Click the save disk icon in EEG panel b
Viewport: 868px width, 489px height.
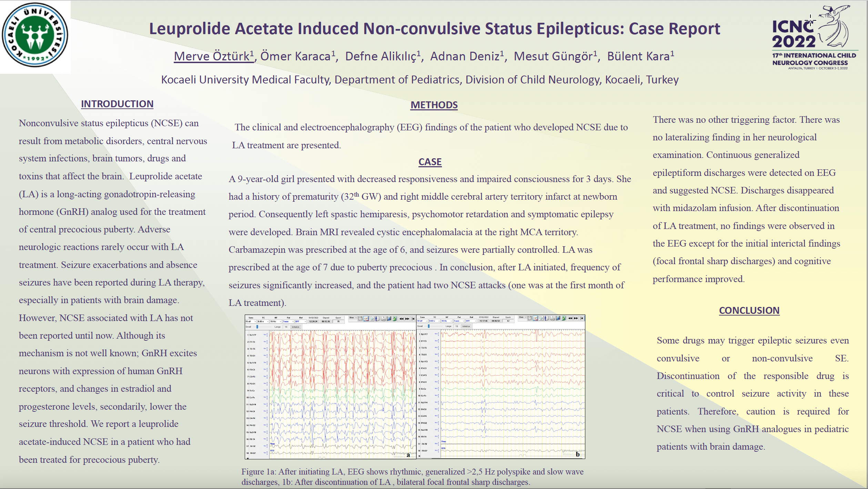tap(530, 318)
